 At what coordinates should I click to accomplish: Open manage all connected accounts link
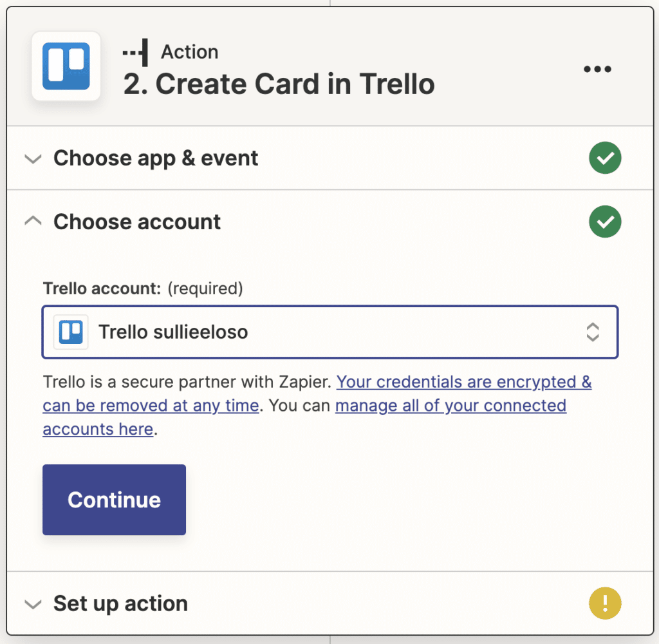(450, 405)
